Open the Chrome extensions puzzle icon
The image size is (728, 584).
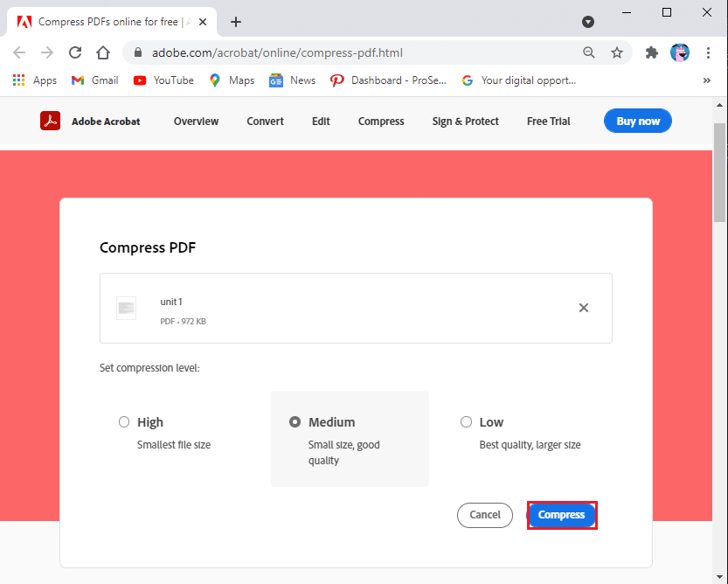coord(651,52)
